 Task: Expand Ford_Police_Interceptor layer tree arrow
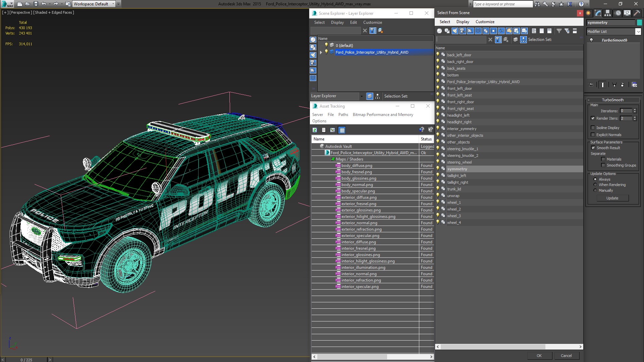pos(321,52)
